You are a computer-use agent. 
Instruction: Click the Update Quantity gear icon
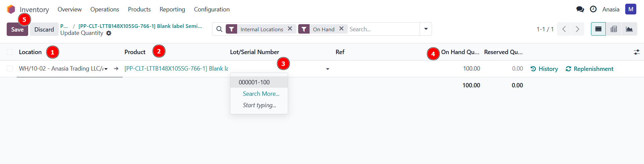pos(109,33)
